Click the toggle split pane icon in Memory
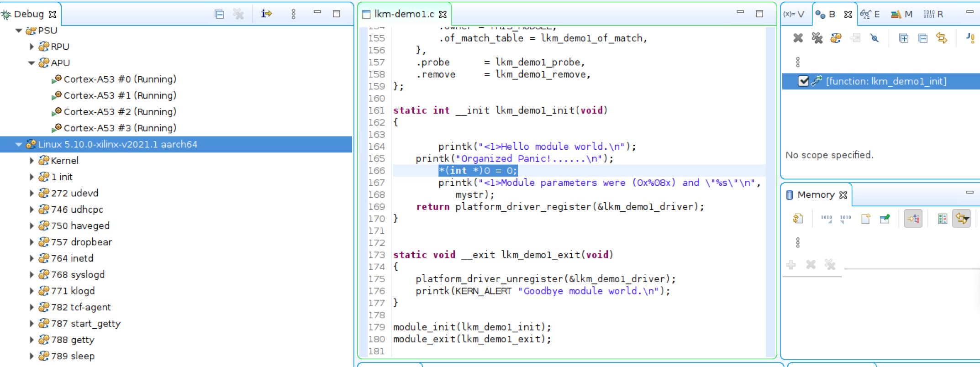The image size is (980, 367). [x=942, y=219]
